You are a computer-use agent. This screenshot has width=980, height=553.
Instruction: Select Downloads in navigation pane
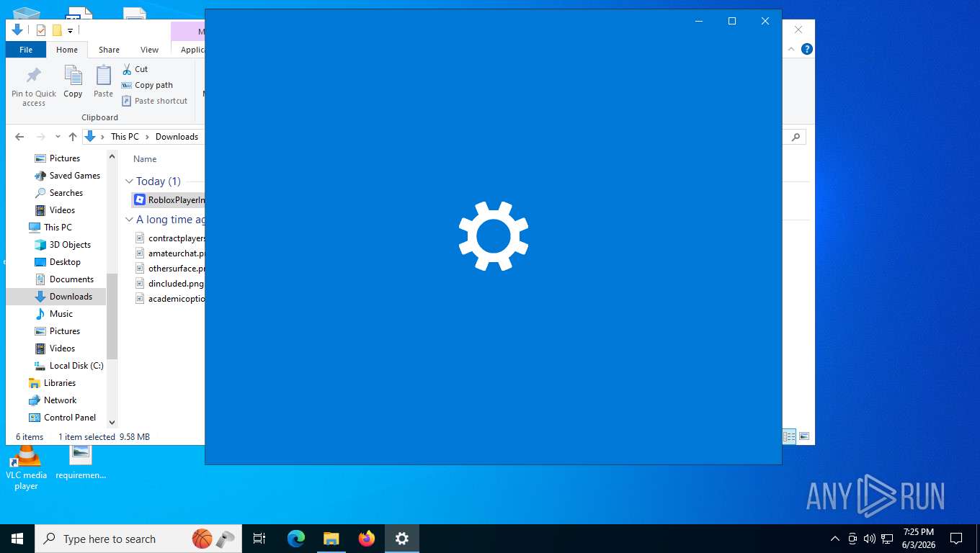tap(56, 297)
